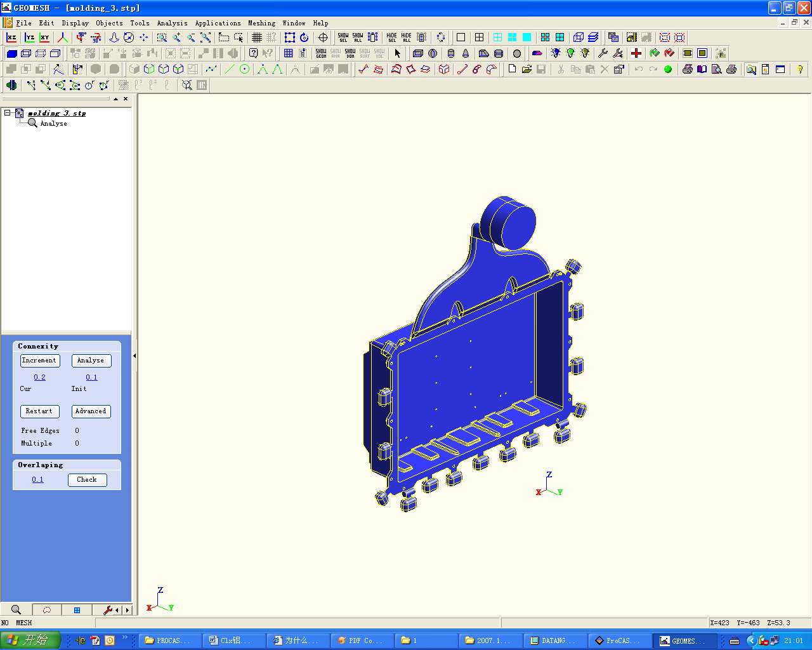
Task: Click the zoom window magnifier icon
Action: (162, 37)
